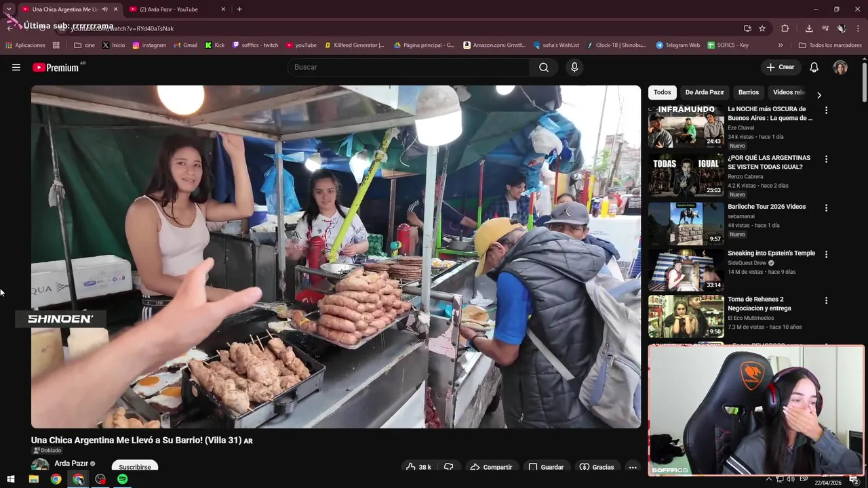Click the main video player
868x488 pixels.
pos(336,256)
